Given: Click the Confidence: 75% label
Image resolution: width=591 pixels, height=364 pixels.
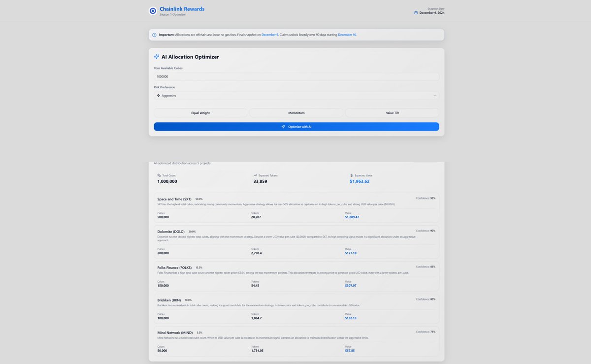Looking at the screenshot, I should [x=426, y=331].
